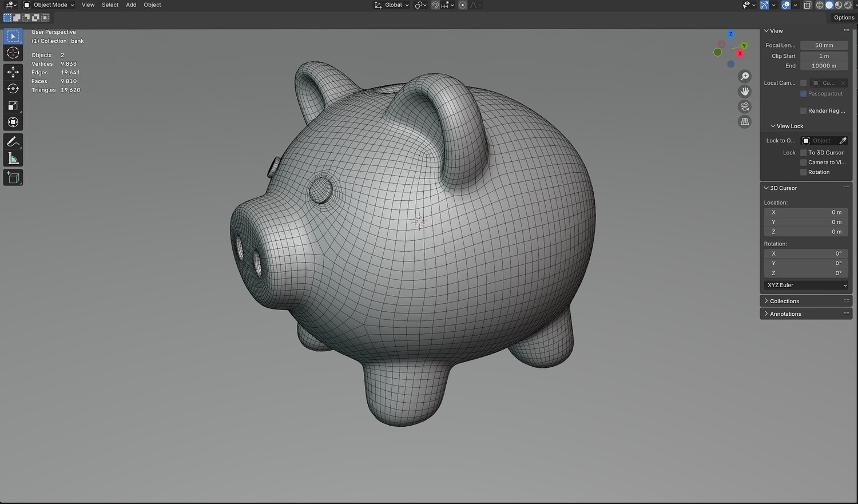Toggle proportional editing
The image size is (858, 504).
463,5
